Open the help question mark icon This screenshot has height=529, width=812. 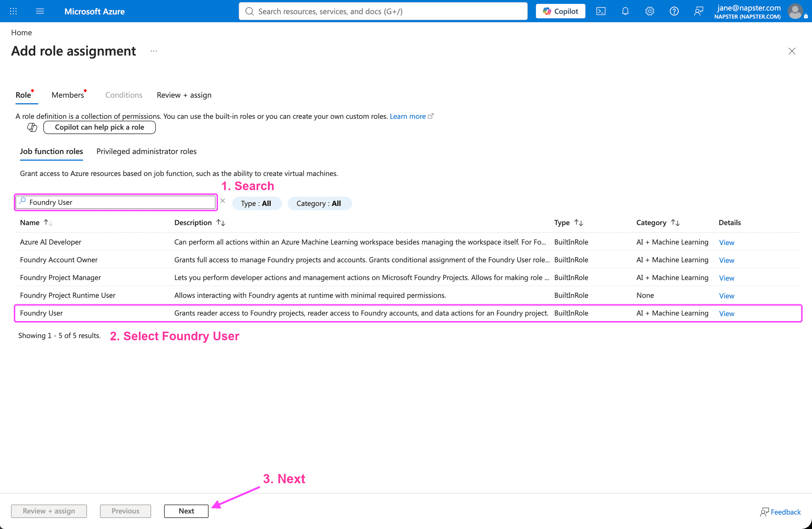point(674,11)
